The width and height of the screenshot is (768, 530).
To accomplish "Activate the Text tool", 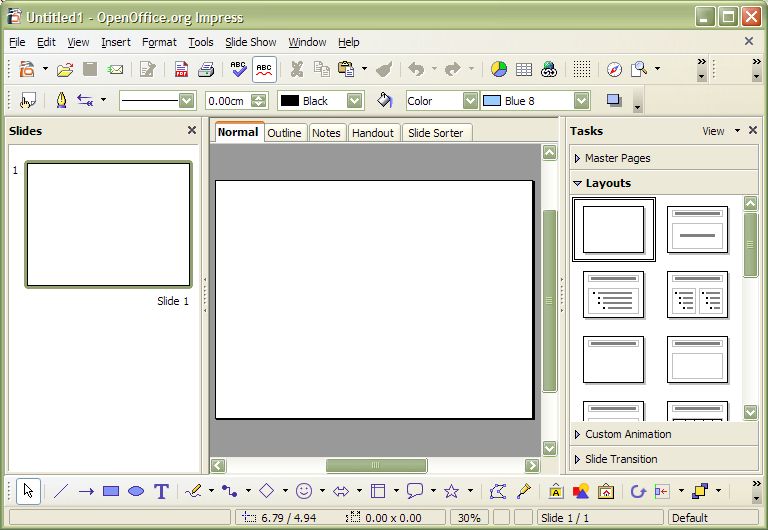I will point(161,491).
